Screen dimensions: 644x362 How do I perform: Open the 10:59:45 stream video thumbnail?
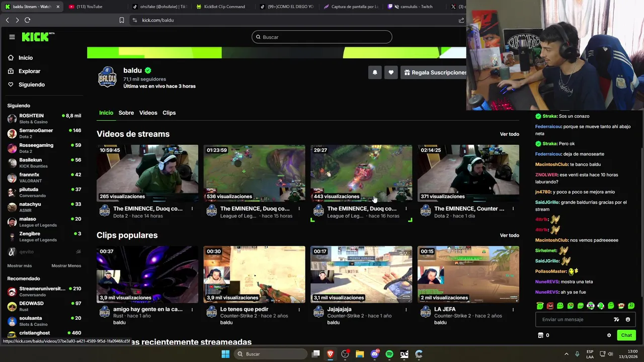click(147, 173)
